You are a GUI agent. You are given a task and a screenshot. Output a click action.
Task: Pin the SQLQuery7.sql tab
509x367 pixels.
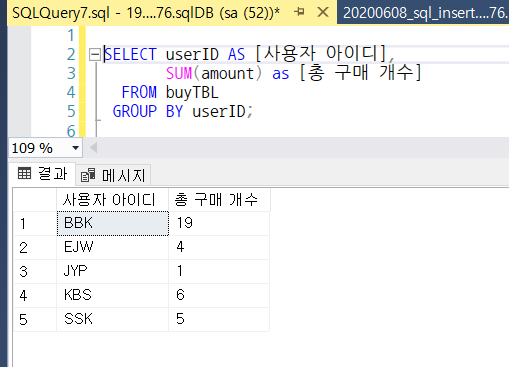tap(299, 12)
